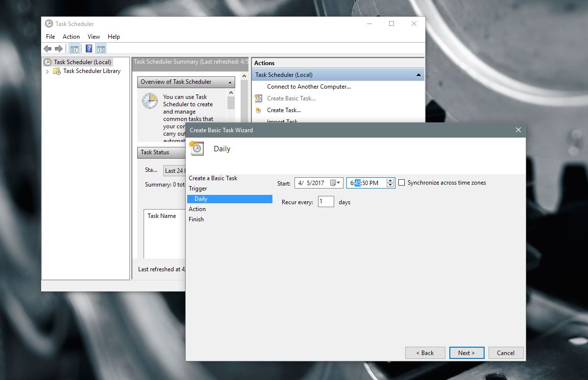Click the Cancel button in wizard
The height and width of the screenshot is (380, 588).
pyautogui.click(x=506, y=353)
